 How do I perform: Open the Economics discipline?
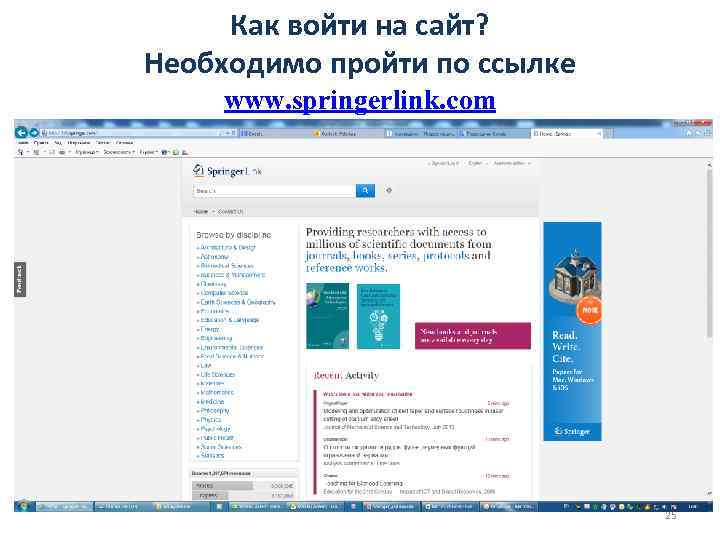tap(214, 311)
